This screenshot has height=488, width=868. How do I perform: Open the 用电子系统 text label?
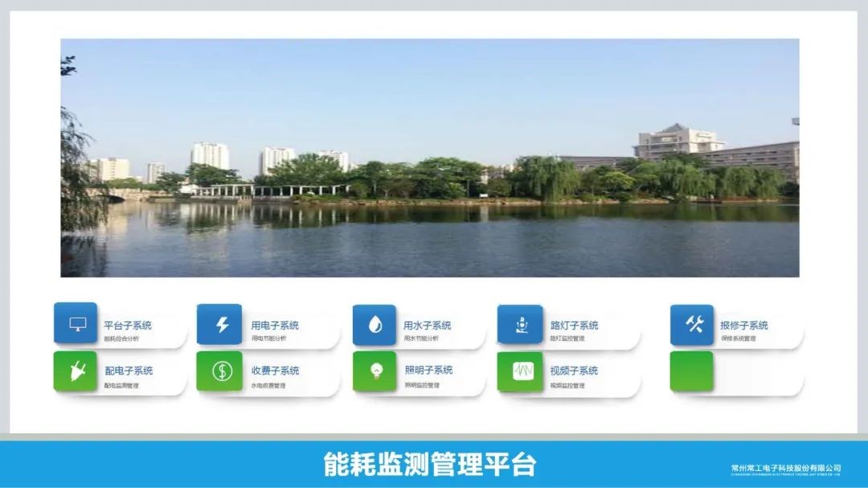pyautogui.click(x=275, y=326)
